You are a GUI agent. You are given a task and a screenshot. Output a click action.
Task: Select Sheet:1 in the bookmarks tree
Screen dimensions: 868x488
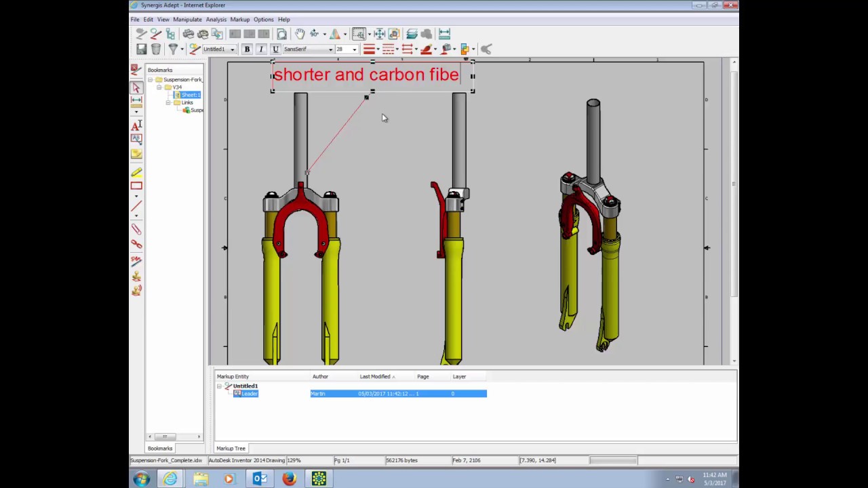coord(191,95)
